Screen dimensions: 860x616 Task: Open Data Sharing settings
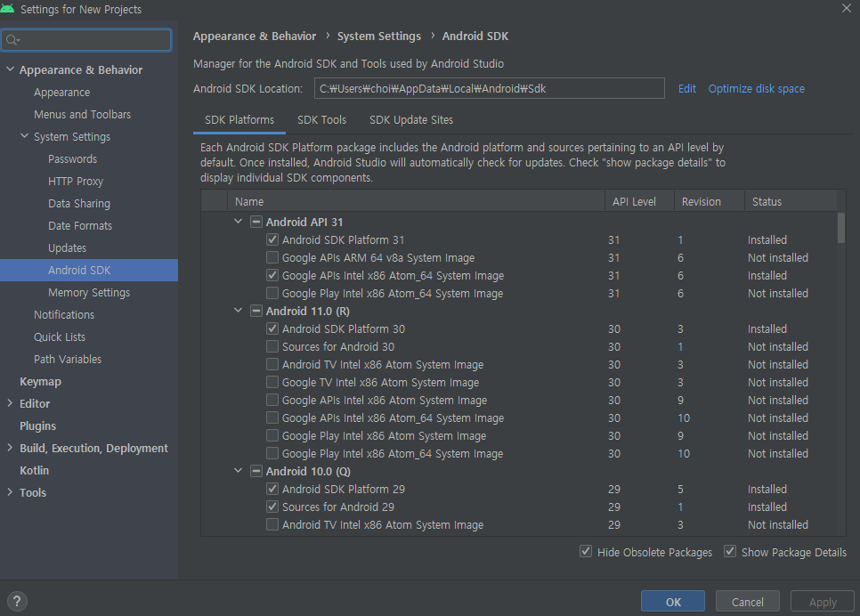click(x=79, y=204)
